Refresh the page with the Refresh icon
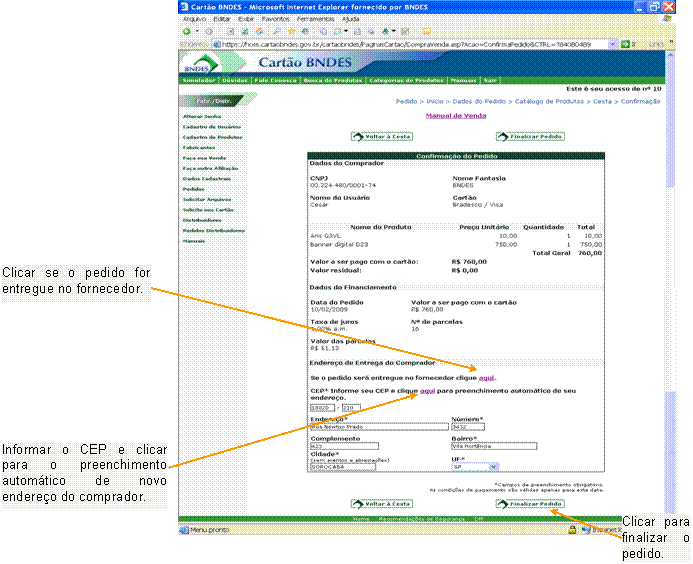The image size is (693, 564). pos(244,31)
